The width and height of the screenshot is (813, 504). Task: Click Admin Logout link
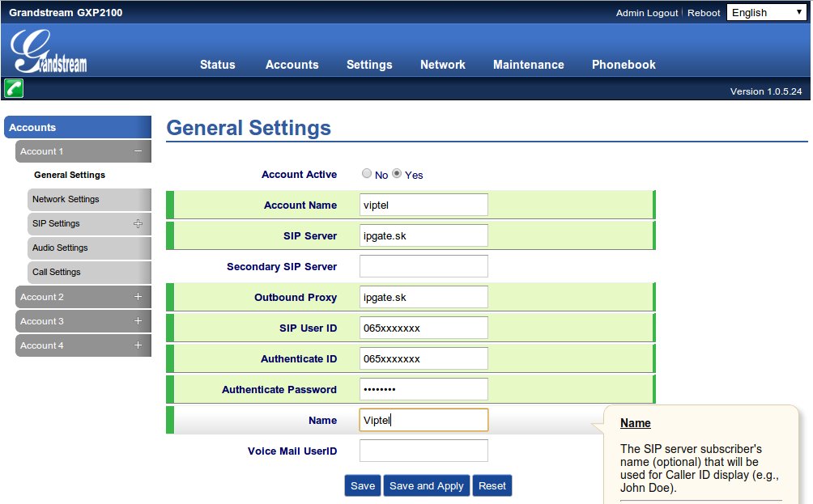click(646, 13)
